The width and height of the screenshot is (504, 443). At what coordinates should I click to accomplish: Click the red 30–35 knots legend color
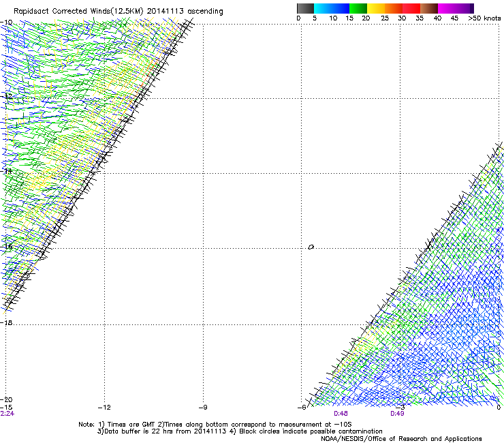click(411, 8)
